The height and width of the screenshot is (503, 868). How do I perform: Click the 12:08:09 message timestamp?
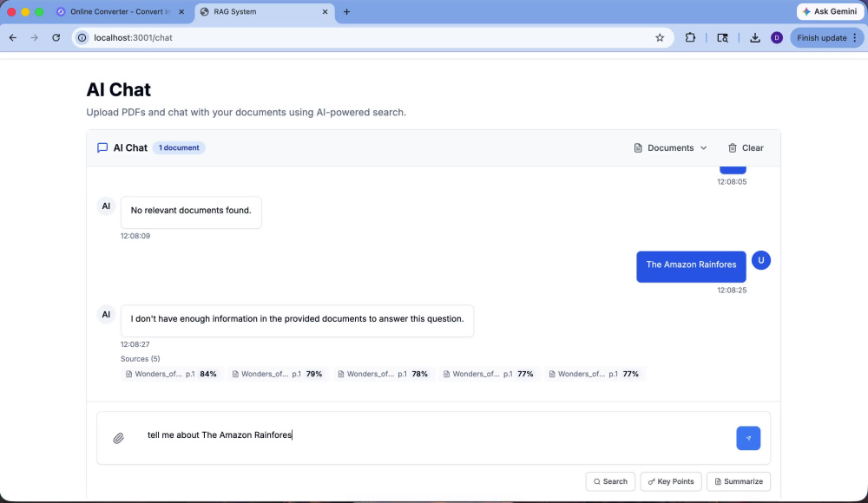[x=135, y=236]
